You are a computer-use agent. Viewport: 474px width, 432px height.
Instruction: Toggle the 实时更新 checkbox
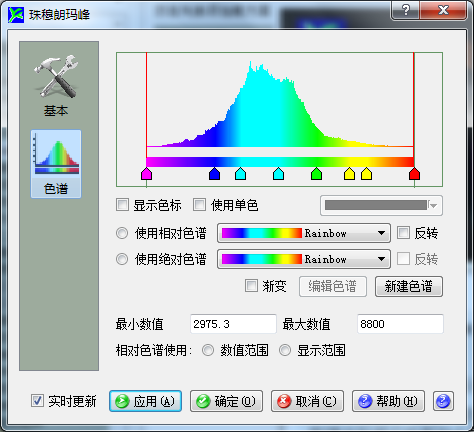coord(37,401)
